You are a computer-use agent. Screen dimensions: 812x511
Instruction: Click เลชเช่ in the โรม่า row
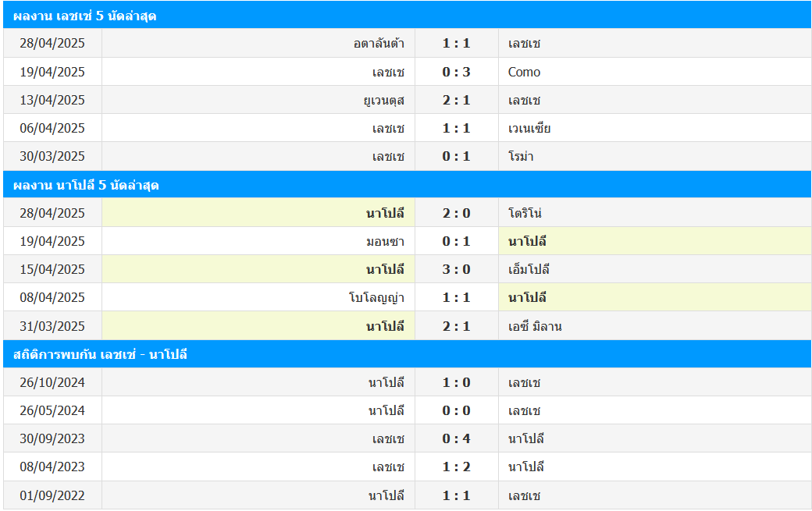pyautogui.click(x=388, y=156)
